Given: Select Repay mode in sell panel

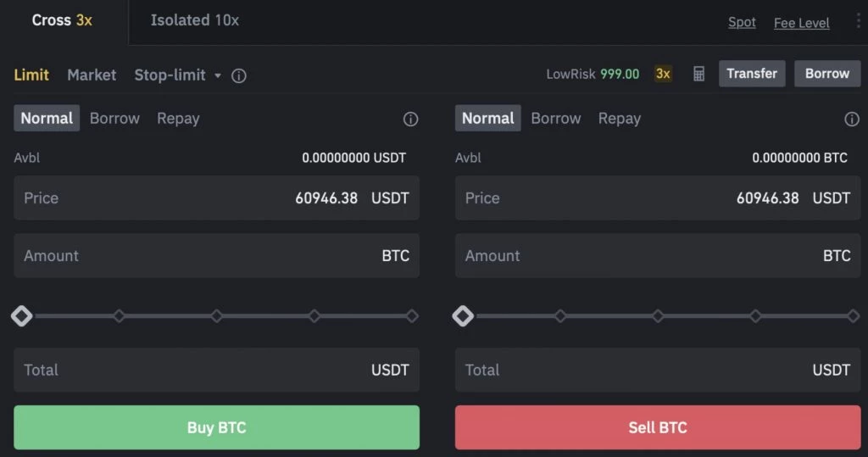Looking at the screenshot, I should coord(619,119).
